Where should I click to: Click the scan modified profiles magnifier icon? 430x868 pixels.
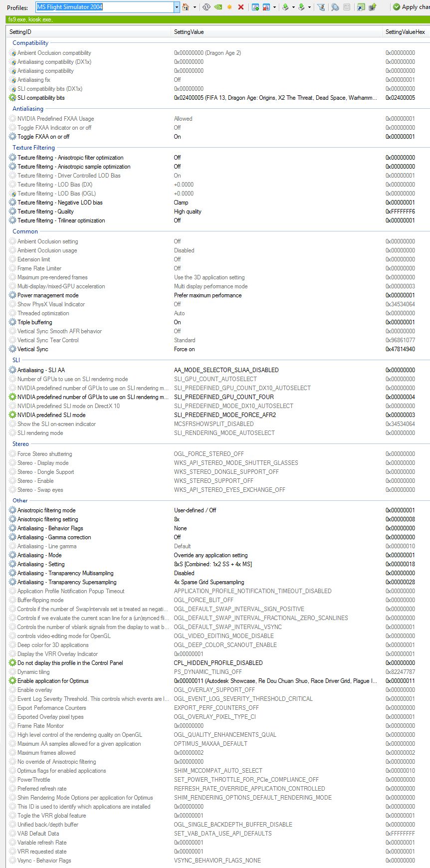335,7
